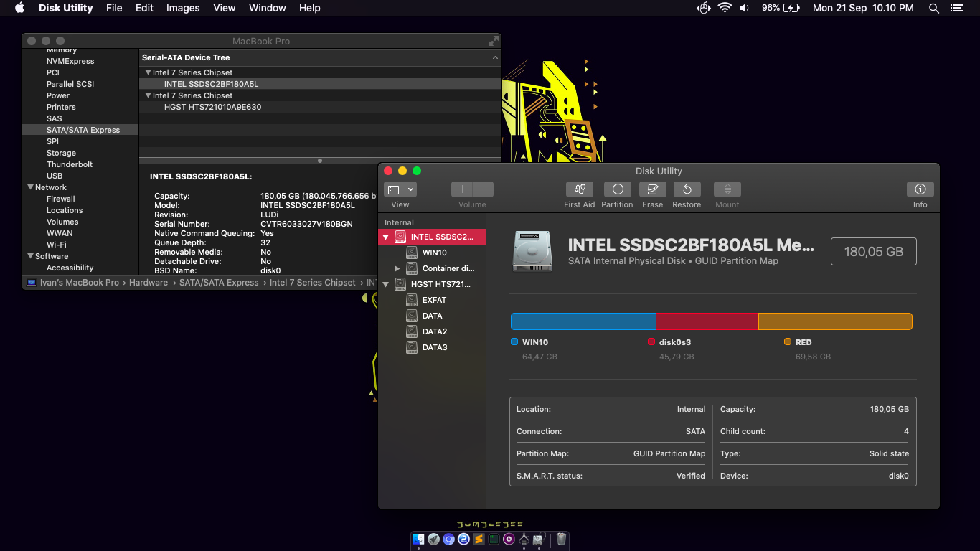Select the EXFAT volume in sidebar
Image resolution: width=980 pixels, height=551 pixels.
coord(432,300)
